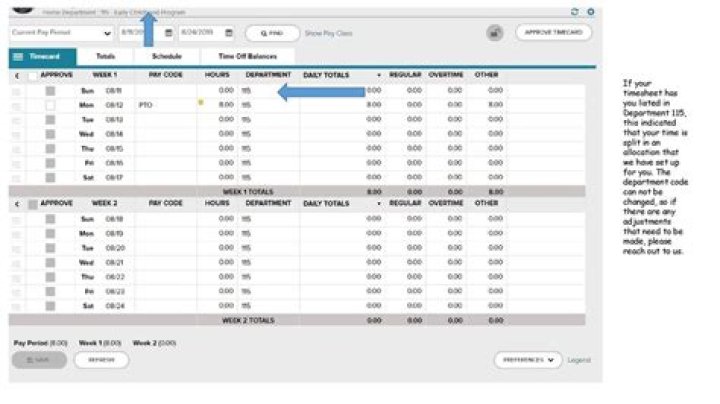Open the Time Off Balances tab

tap(248, 56)
